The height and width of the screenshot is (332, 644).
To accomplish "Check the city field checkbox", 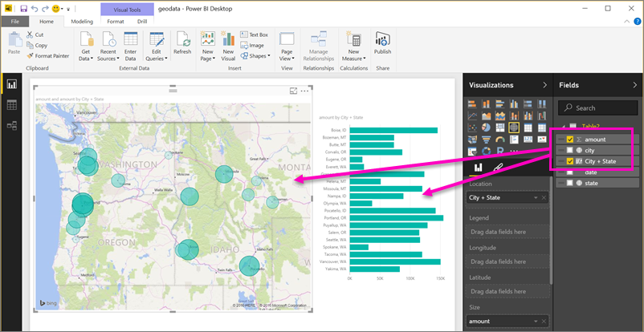I will [x=570, y=150].
